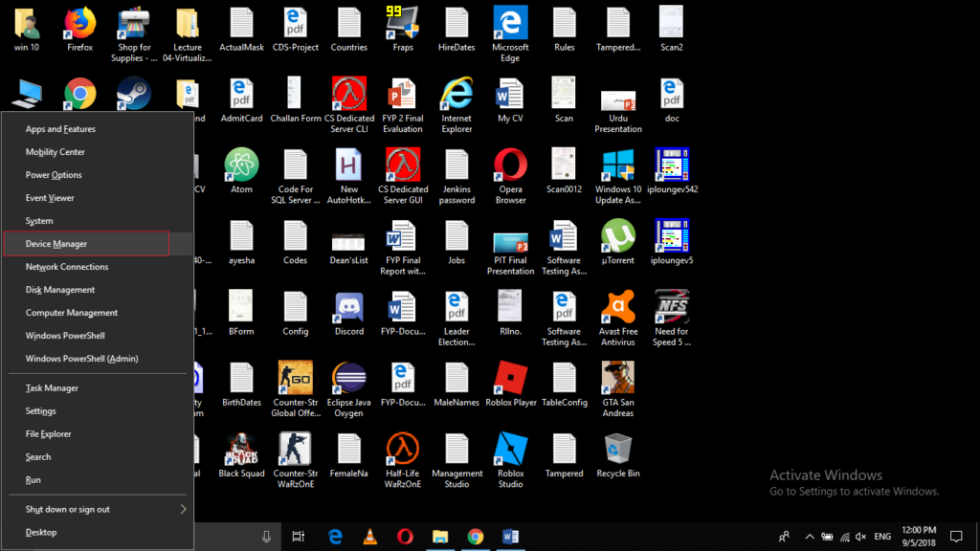Select Microsoft Edge desktop icon
Screen dimensions: 980x551
click(510, 33)
